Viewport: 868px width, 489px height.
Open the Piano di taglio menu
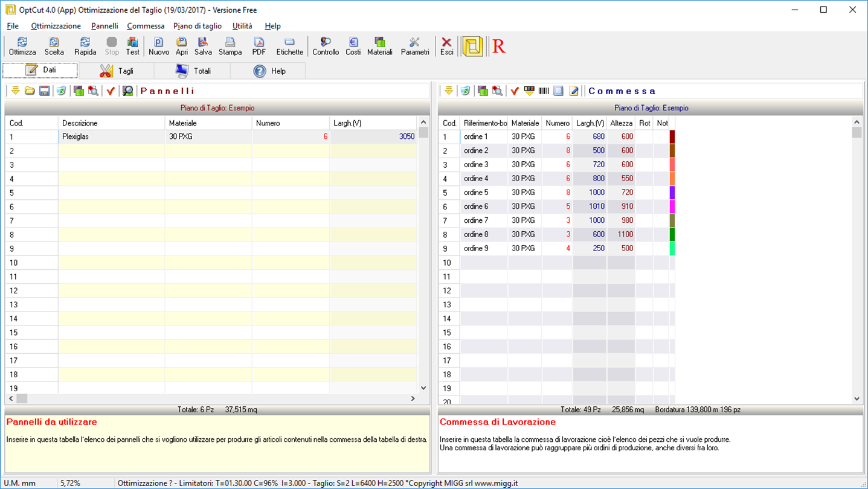pyautogui.click(x=197, y=26)
